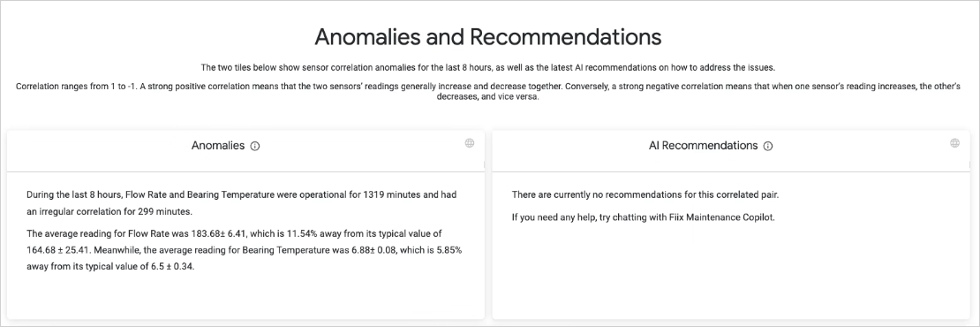This screenshot has width=980, height=327.
Task: Open the globe icon in Anomalies tile
Action: [470, 143]
